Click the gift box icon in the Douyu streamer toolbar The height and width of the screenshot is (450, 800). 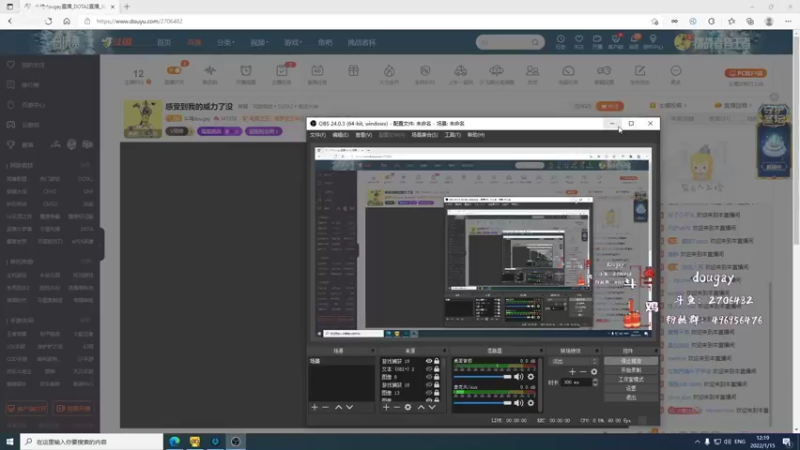(x=353, y=70)
